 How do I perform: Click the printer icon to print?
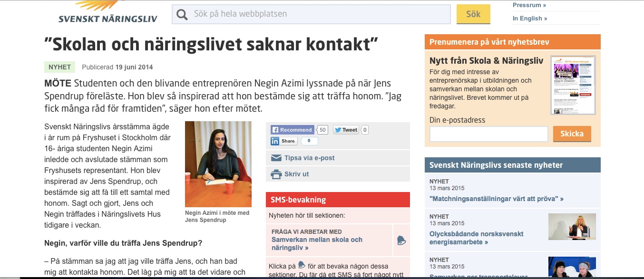point(276,174)
